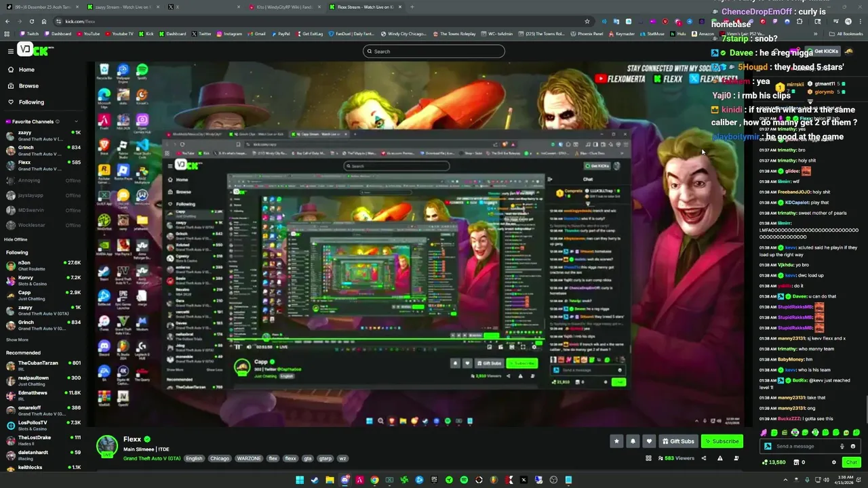Click the Get KICKs button
The image size is (868, 488).
pyautogui.click(x=823, y=52)
